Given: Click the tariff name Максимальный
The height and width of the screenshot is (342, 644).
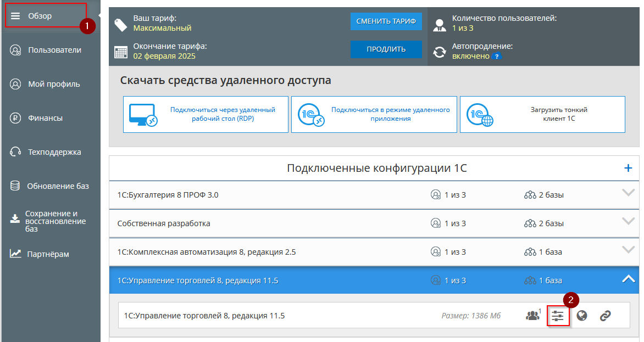Looking at the screenshot, I should [162, 28].
